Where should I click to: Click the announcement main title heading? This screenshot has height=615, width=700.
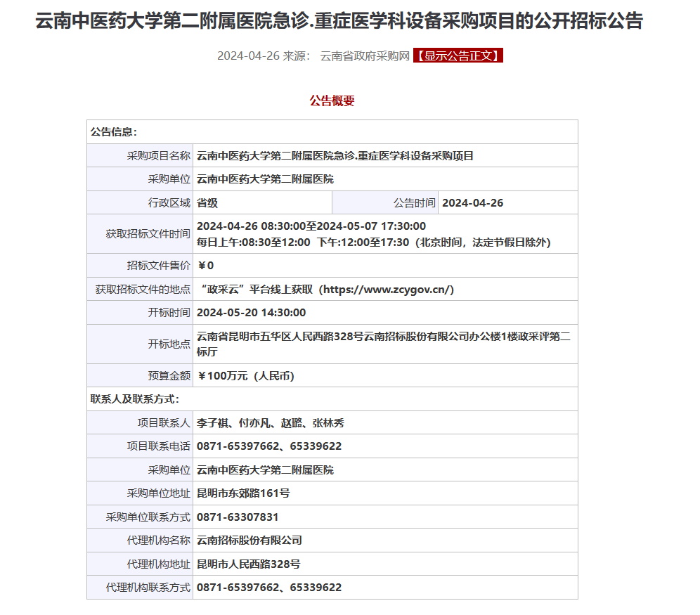tap(339, 21)
